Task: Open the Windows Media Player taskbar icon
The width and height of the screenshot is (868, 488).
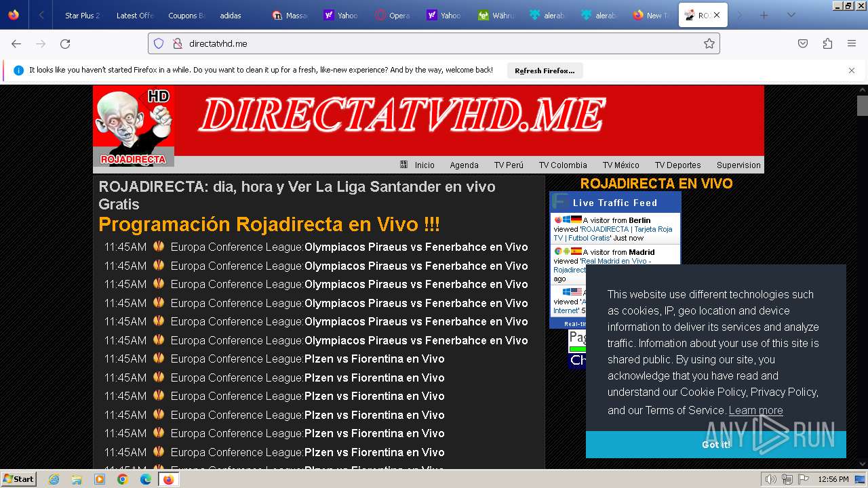Action: (x=100, y=479)
